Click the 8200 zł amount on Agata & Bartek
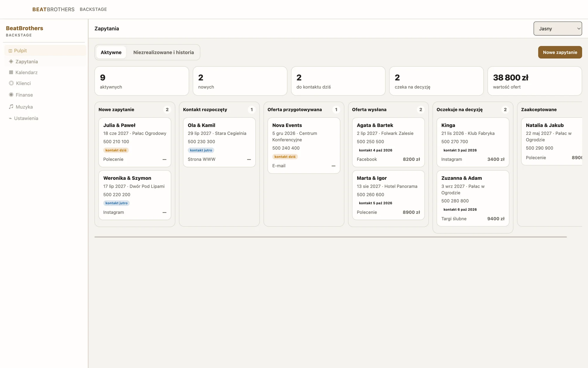Viewport: 588px width, 368px height. 411,159
